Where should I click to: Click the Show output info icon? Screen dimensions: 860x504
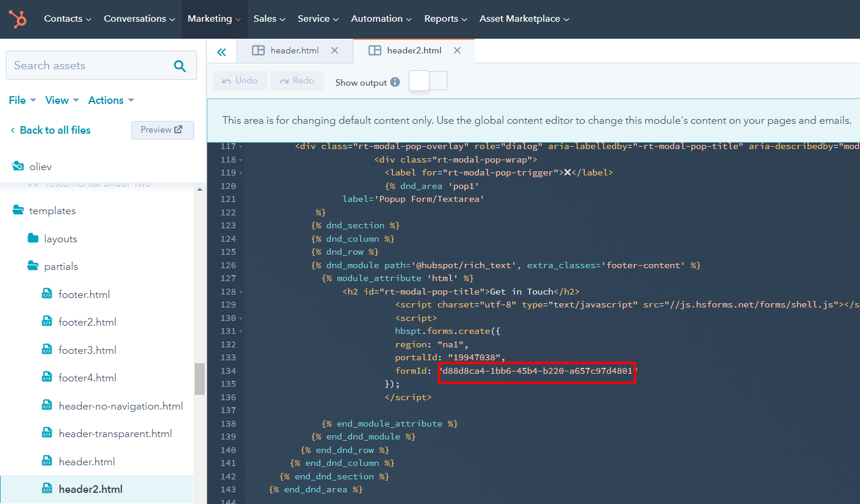(x=395, y=82)
